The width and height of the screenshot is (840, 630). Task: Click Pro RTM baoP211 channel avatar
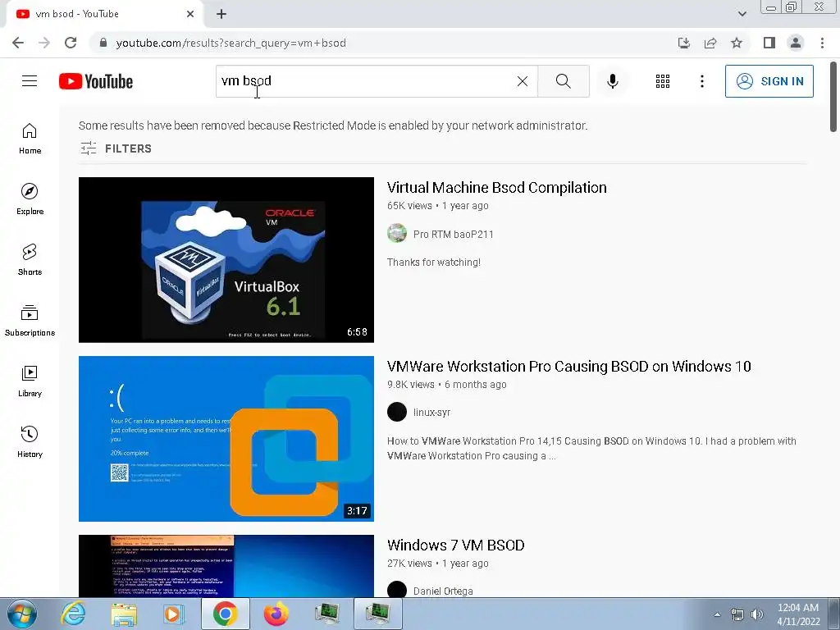click(x=397, y=234)
